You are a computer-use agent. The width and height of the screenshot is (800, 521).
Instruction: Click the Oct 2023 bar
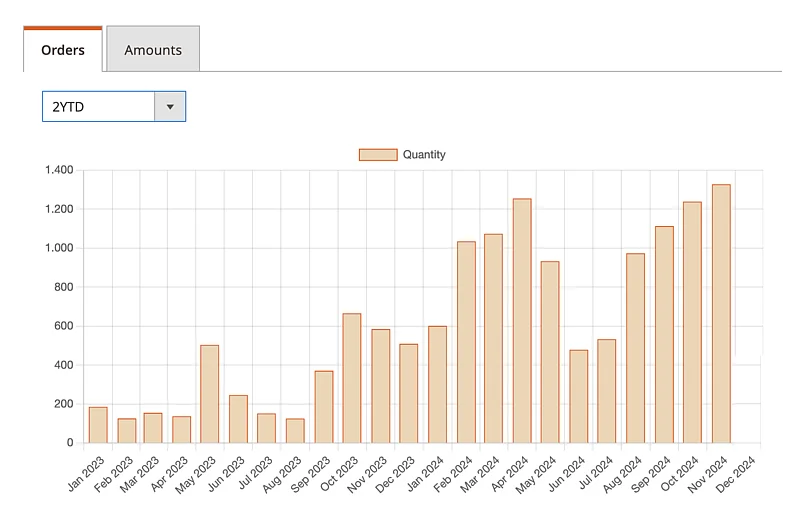click(x=351, y=378)
